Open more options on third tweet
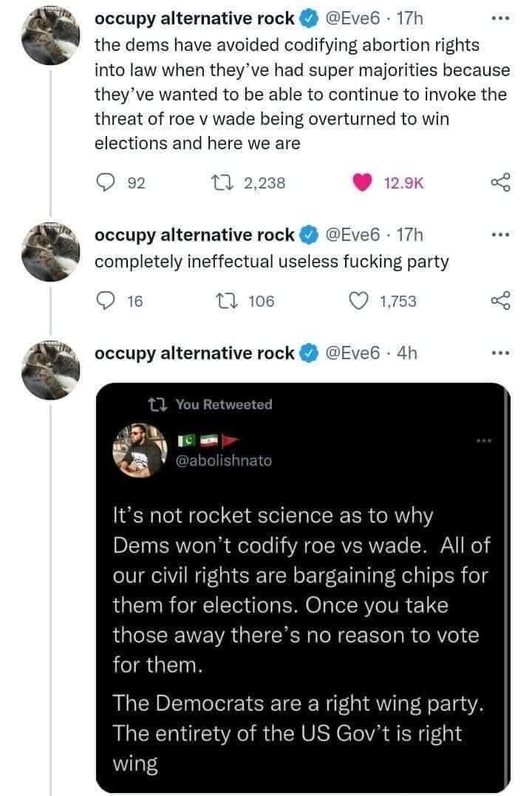Image resolution: width=532 pixels, height=796 pixels. click(501, 353)
